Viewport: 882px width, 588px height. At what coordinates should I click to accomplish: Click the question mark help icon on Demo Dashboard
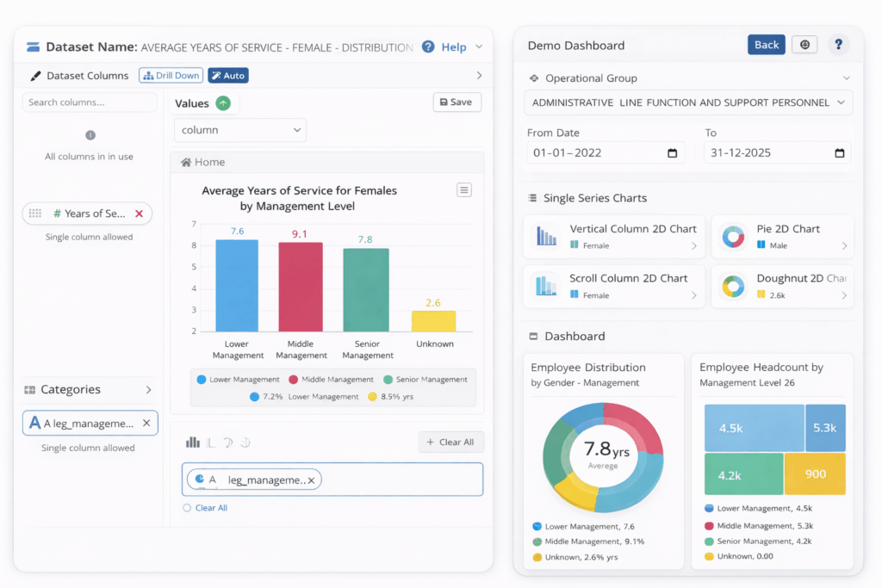click(838, 45)
